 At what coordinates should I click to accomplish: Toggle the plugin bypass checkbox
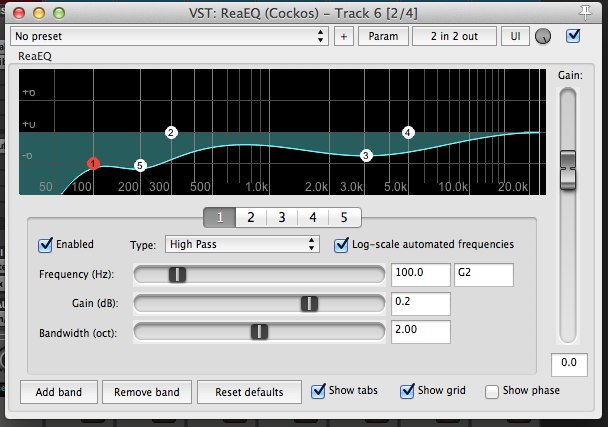coord(573,36)
